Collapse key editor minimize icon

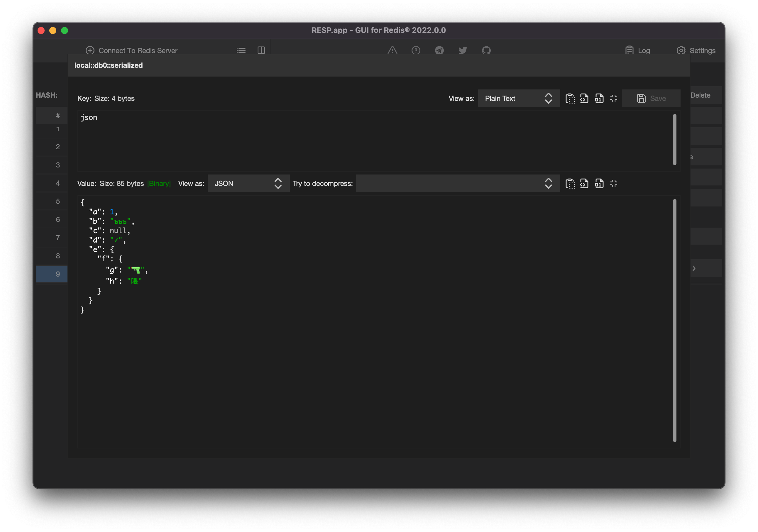pos(613,98)
